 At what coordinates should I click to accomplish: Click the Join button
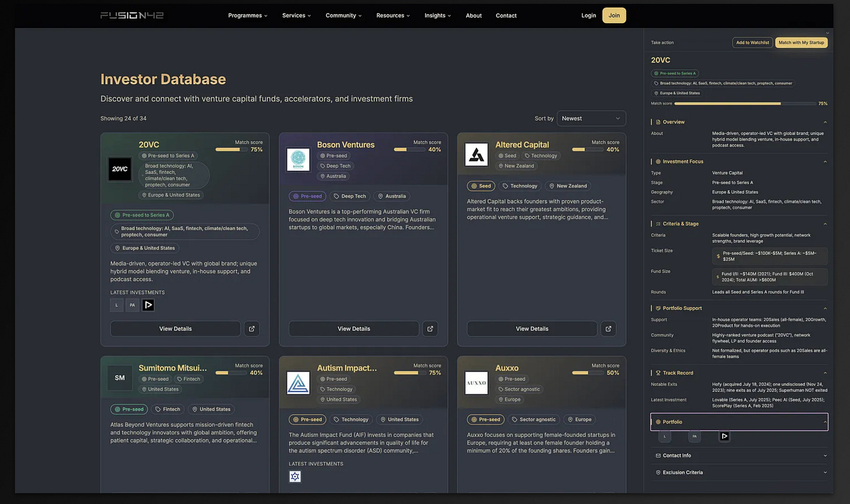(x=614, y=16)
